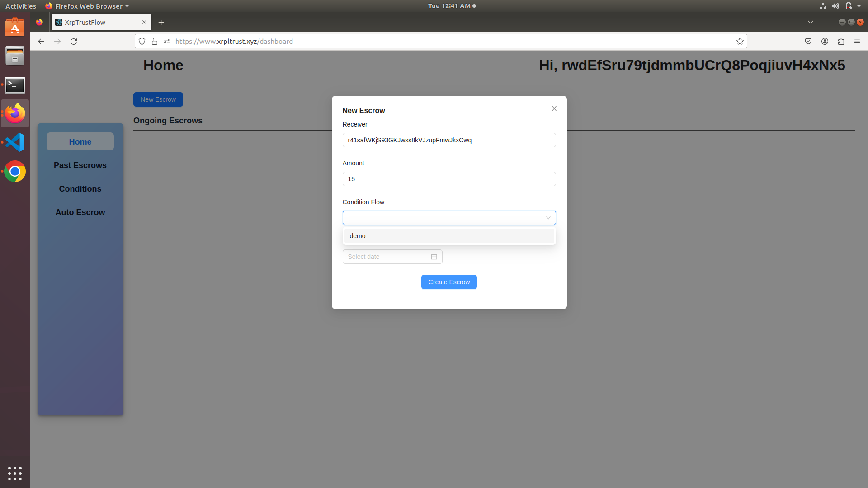Launch Visual Studio Code from dock
This screenshot has width=868, height=488.
(15, 142)
